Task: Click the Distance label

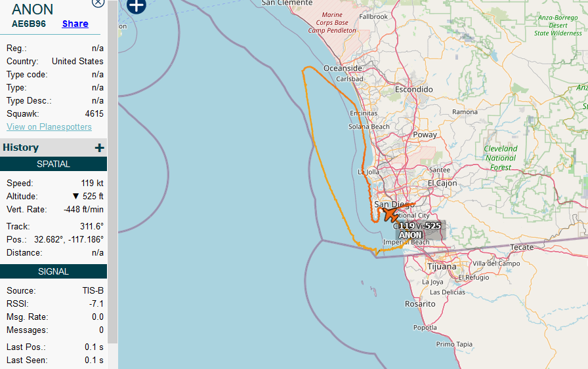Action: tap(24, 252)
